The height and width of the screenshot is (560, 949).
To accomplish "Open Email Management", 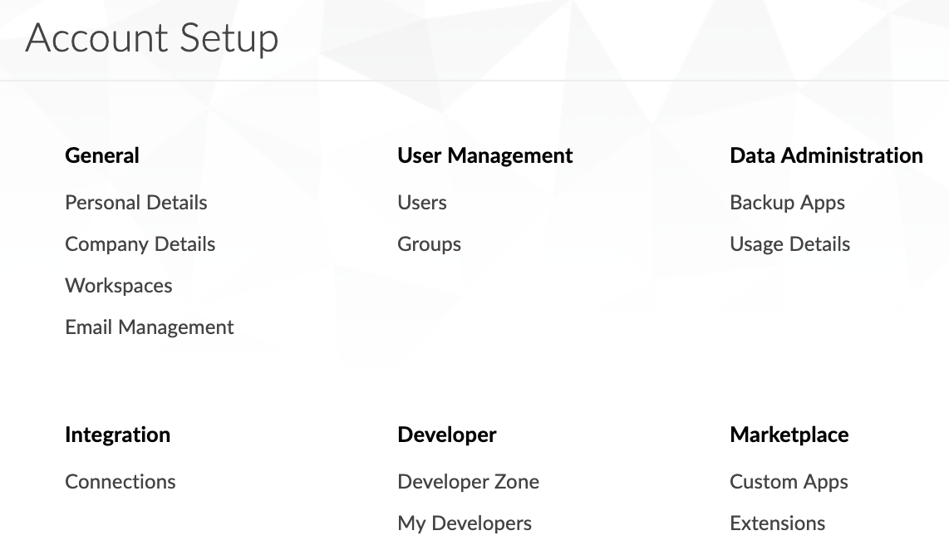I will 150,327.
